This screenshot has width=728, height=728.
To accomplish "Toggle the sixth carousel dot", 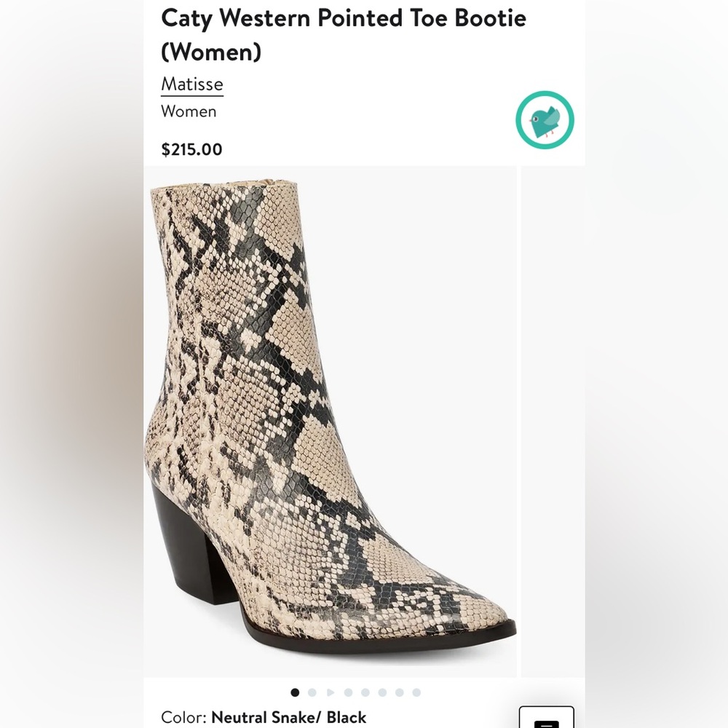I will (383, 692).
